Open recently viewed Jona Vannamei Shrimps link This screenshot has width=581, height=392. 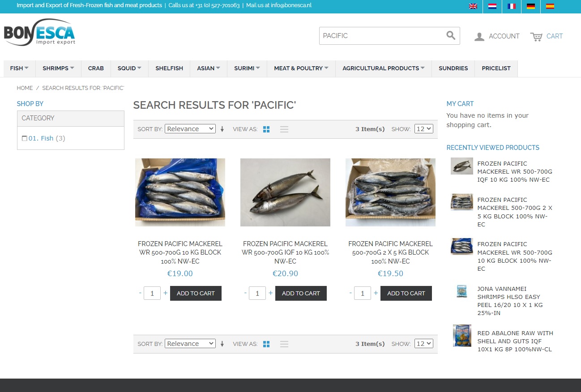[510, 301]
